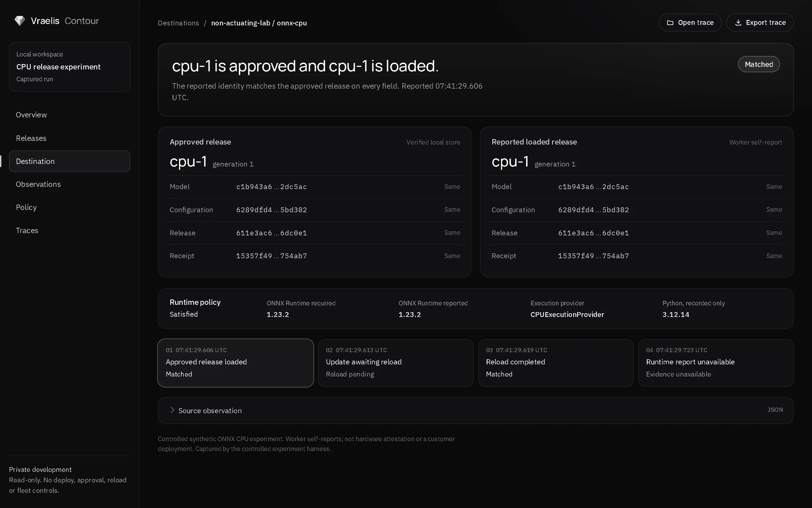
Task: Click the Same label in Approved release Receipt row
Action: coord(452,256)
